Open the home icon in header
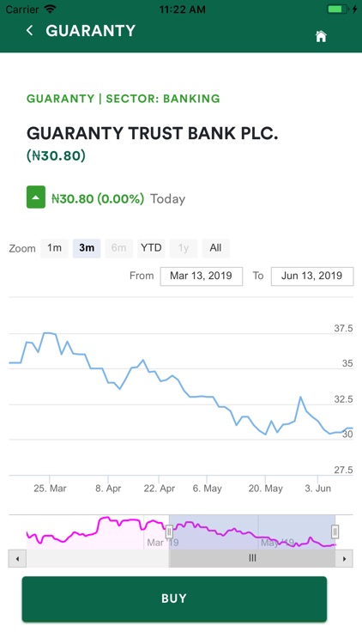The image size is (362, 644). coord(321,36)
